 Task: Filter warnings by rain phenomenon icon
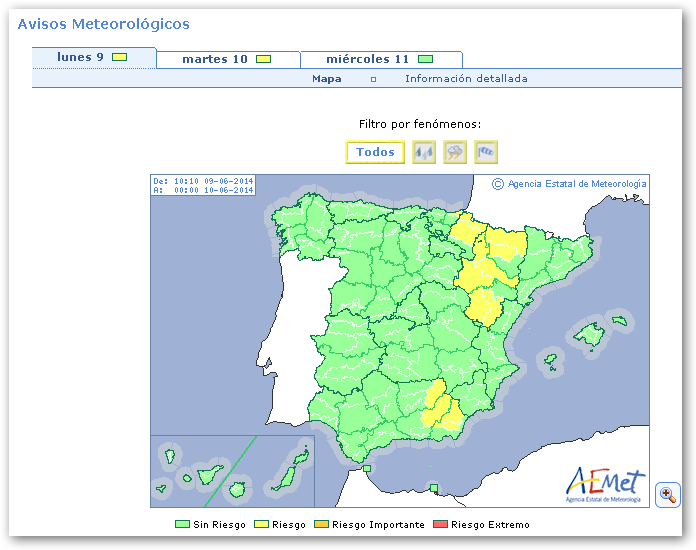(x=424, y=152)
